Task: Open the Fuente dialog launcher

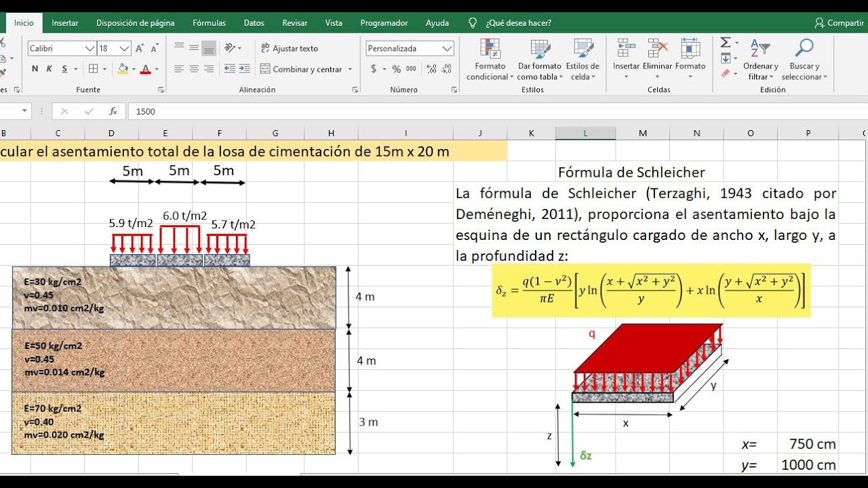Action: 161,89
